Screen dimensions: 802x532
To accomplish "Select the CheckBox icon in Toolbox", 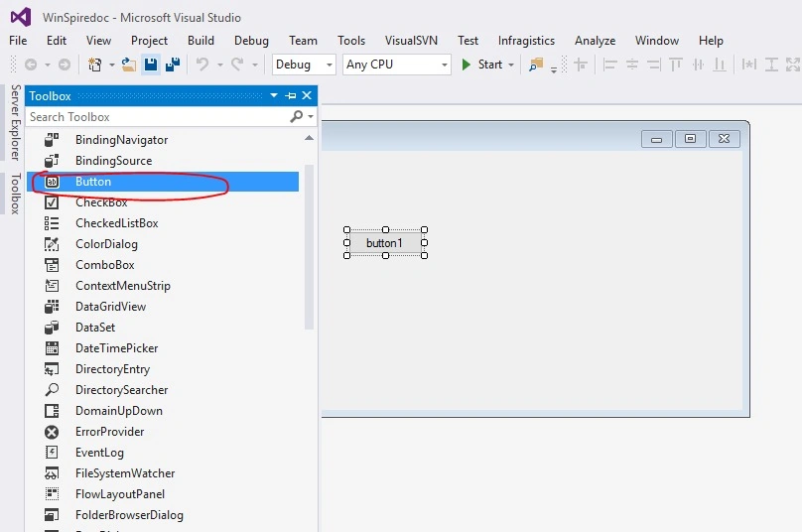I will pos(52,202).
